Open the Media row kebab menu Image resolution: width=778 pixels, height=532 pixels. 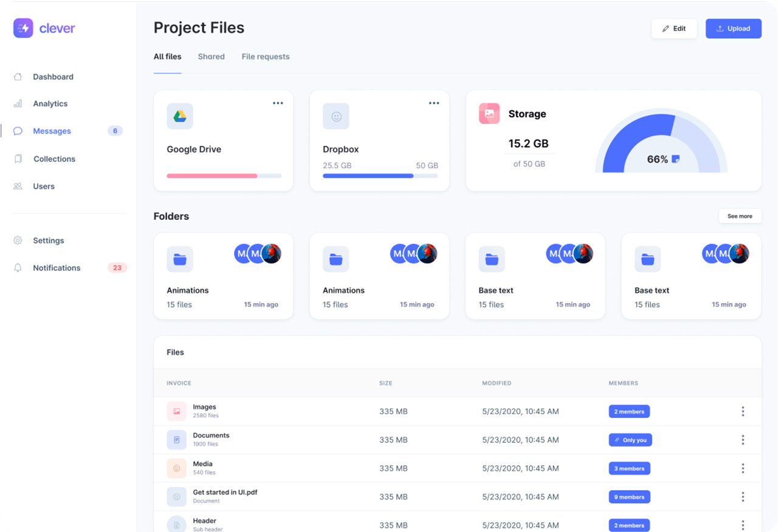pyautogui.click(x=743, y=468)
